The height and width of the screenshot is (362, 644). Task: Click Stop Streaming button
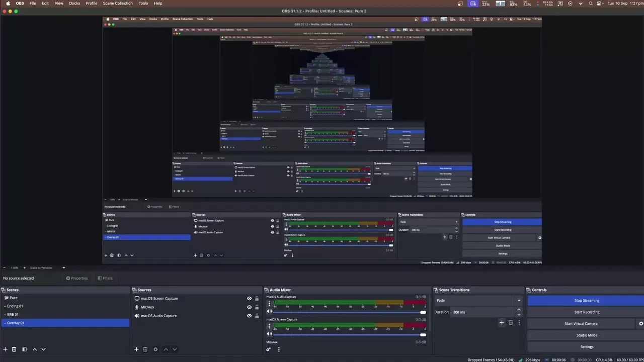tap(587, 300)
